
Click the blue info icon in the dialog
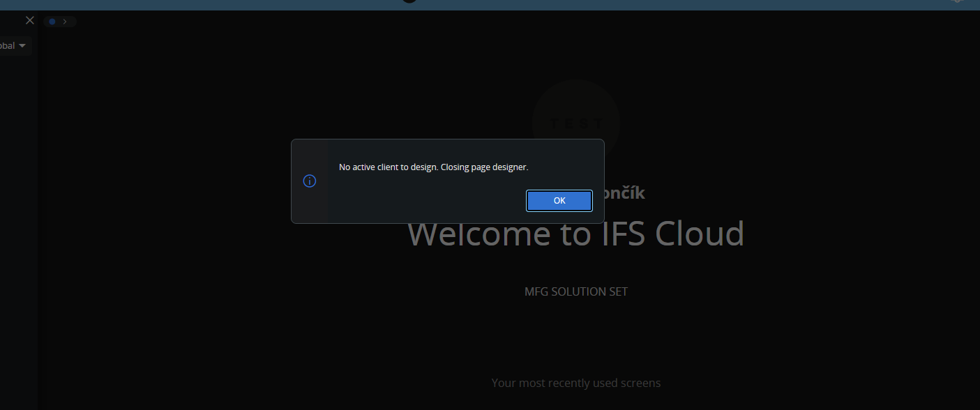coord(310,181)
